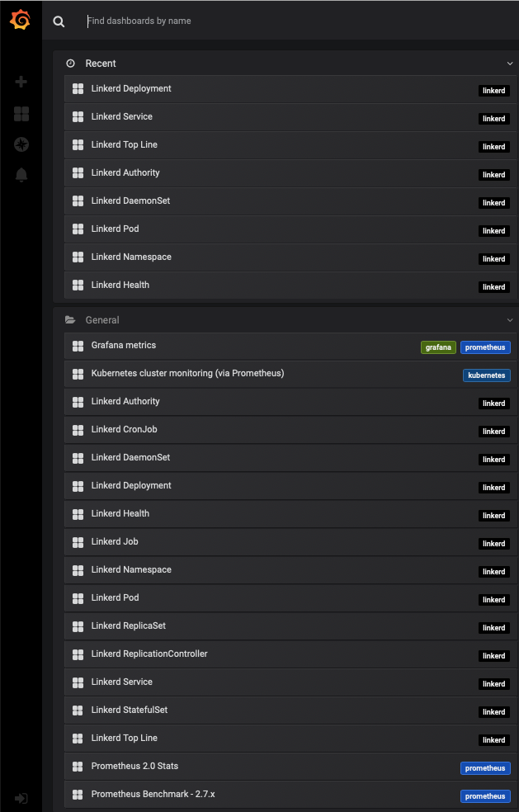Toggle the General folder header
This screenshot has height=812, width=519.
285,320
